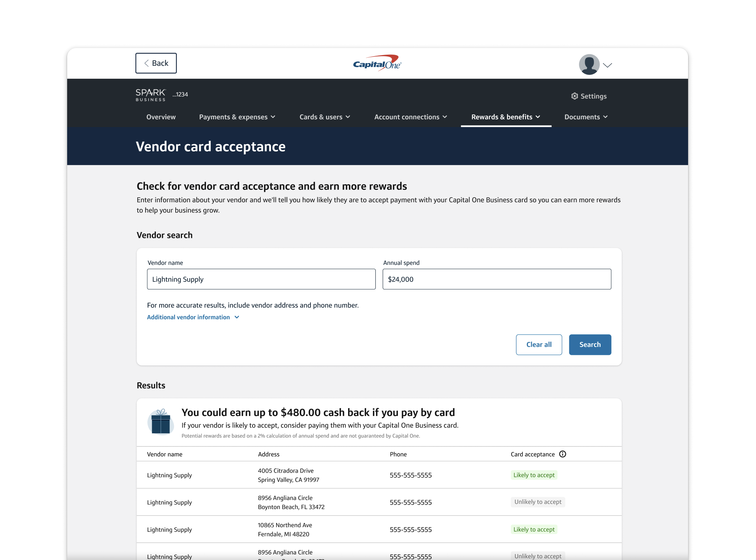Open the user profile avatar
Image resolution: width=756 pixels, height=560 pixels.
pyautogui.click(x=589, y=65)
